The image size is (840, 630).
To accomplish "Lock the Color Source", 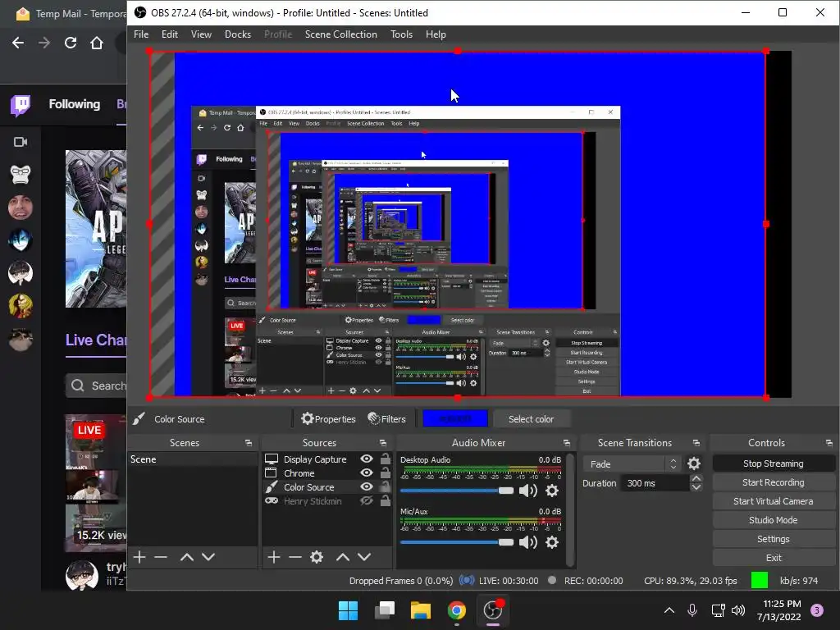I will 386,487.
